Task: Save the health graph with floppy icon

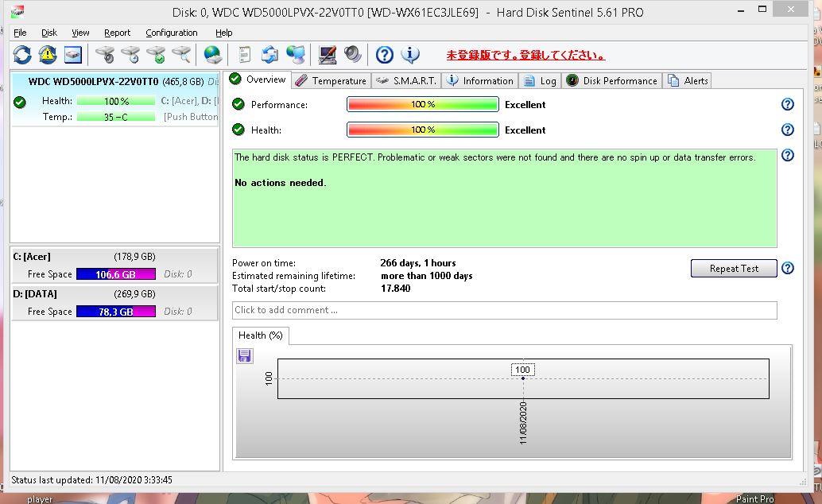Action: tap(244, 356)
